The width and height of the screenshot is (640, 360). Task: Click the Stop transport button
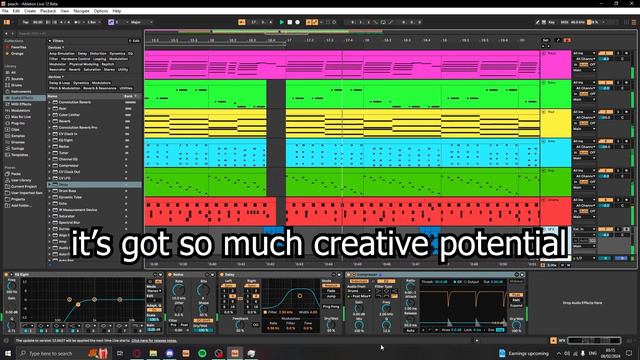pos(290,22)
